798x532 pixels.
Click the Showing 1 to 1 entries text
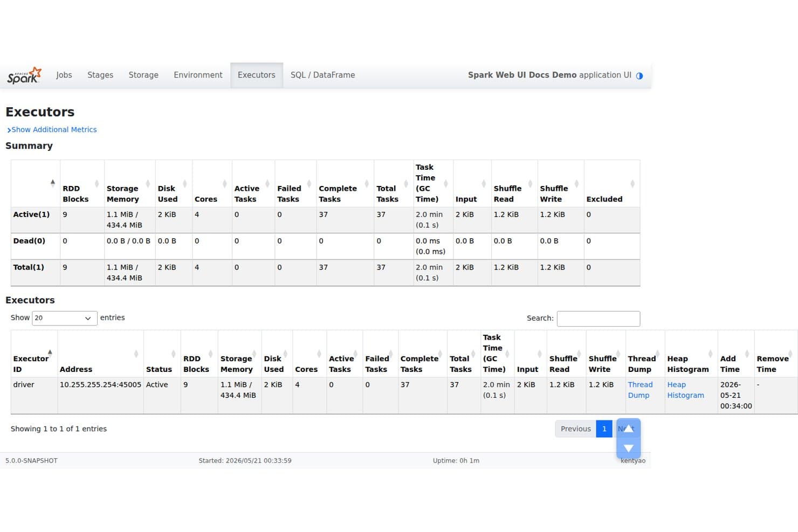click(x=59, y=429)
